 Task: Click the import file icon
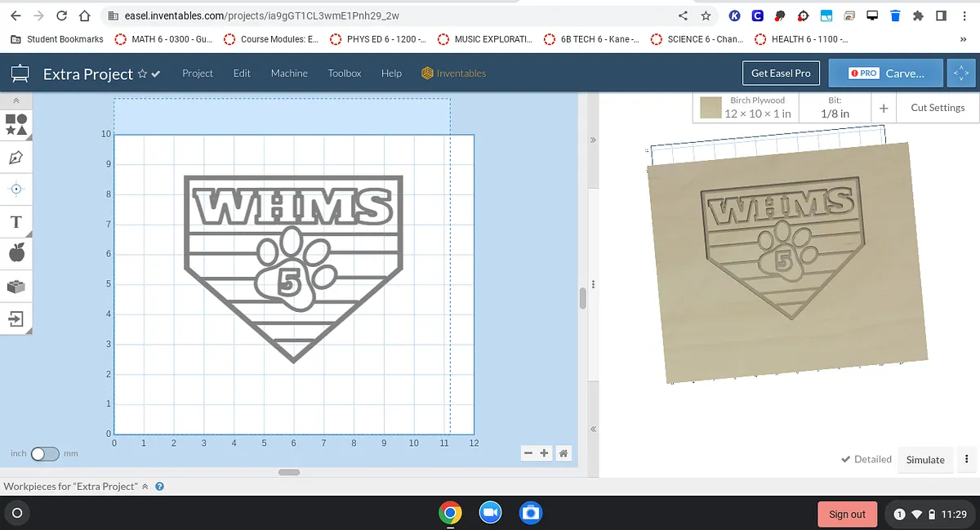[x=16, y=318]
